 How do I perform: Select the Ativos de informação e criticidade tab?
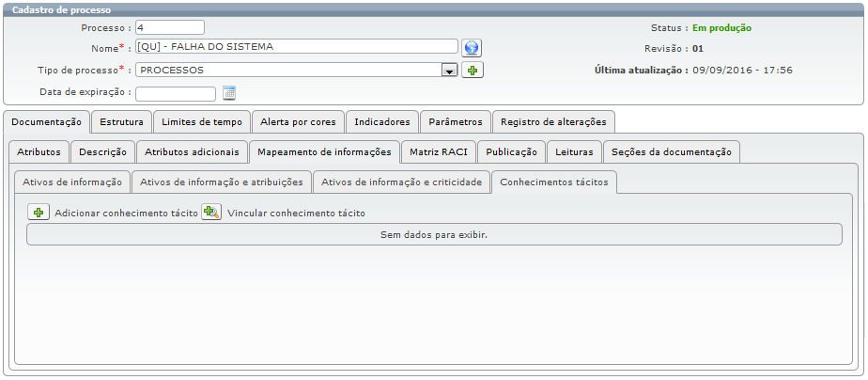click(401, 182)
